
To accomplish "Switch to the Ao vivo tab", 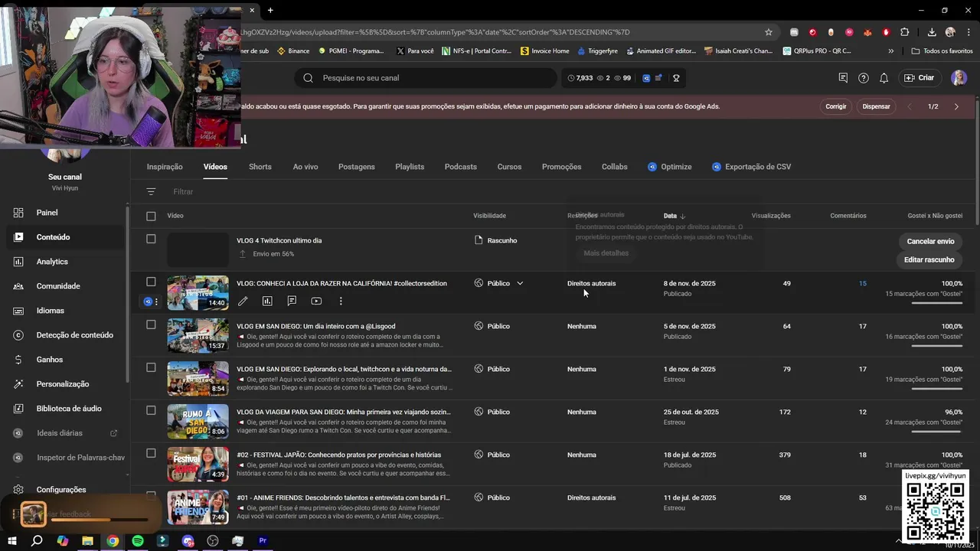I will point(305,167).
